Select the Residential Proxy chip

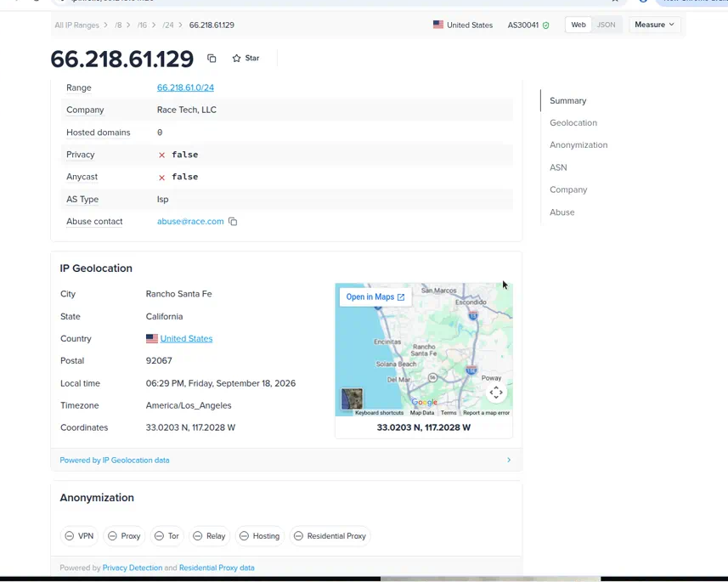(x=330, y=536)
